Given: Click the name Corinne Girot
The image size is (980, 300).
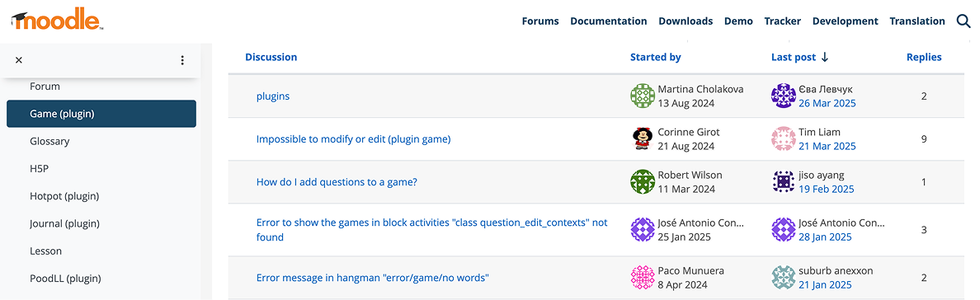Looking at the screenshot, I should [x=689, y=132].
